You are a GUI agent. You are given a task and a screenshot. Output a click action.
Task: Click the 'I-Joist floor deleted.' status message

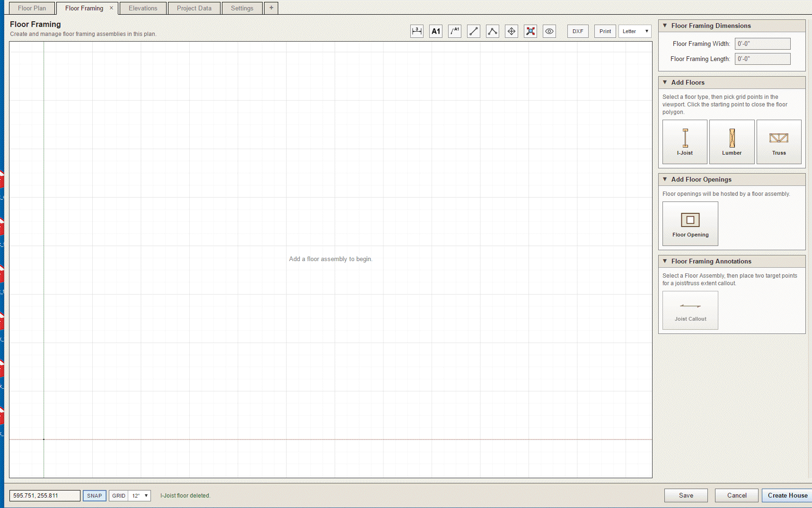tap(185, 496)
